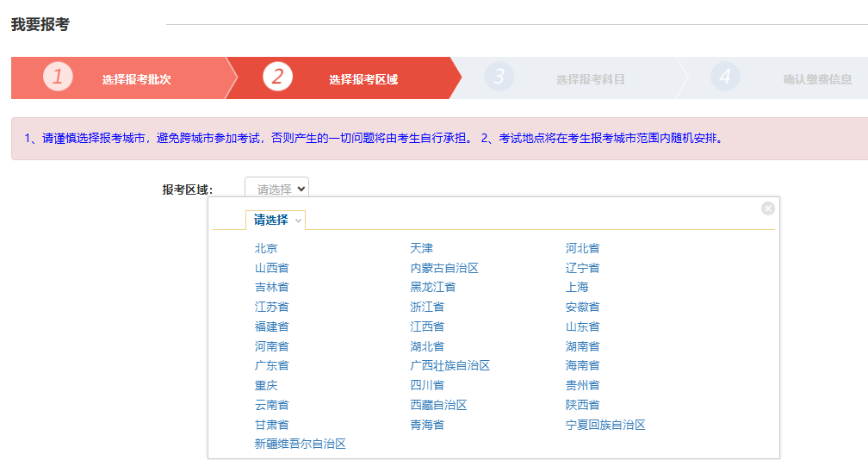Close the region picker popup
Viewport: 868px width, 460px height.
(x=768, y=208)
